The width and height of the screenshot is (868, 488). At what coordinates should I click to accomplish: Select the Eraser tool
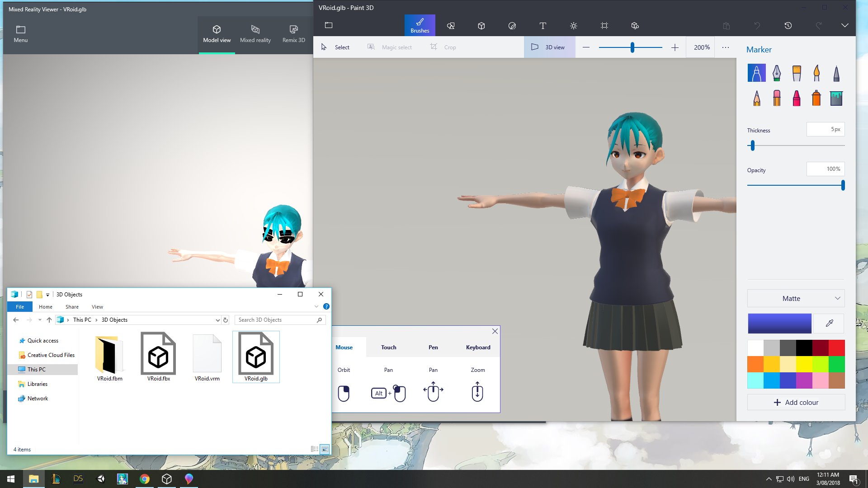(777, 98)
